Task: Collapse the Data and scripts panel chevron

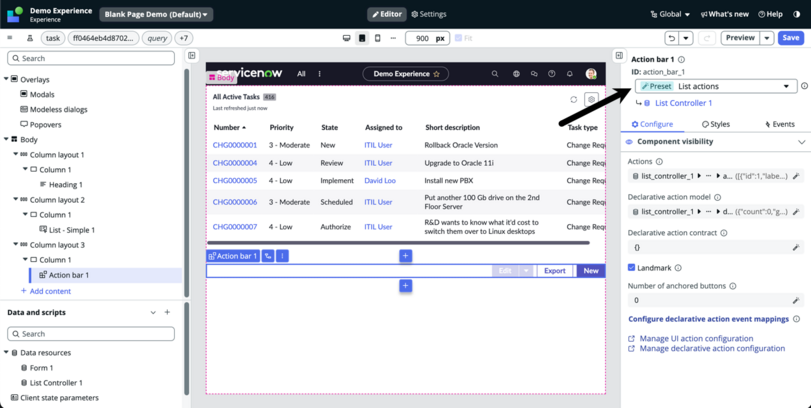Action: pyautogui.click(x=153, y=312)
